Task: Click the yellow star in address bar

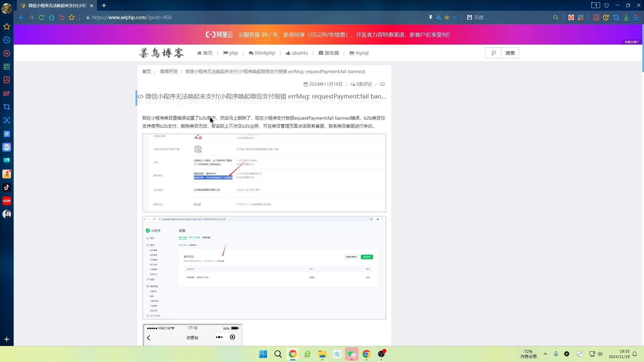Action: (447, 17)
